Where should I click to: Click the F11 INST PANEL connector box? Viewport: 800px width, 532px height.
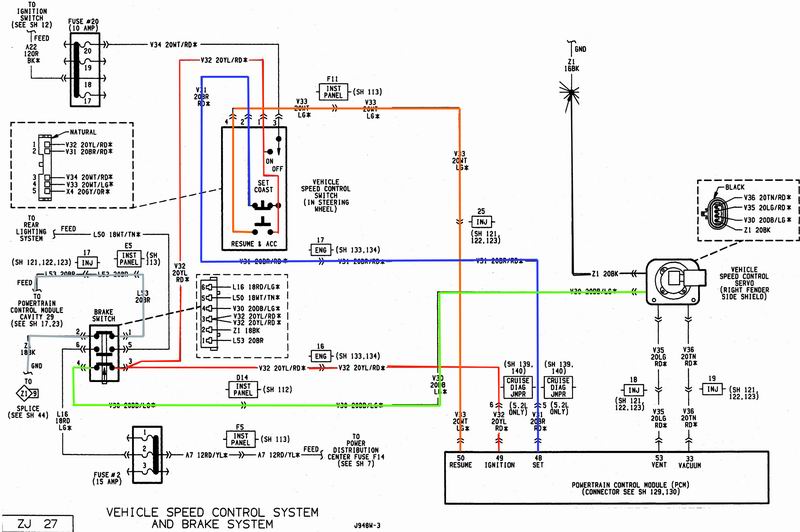pos(331,90)
